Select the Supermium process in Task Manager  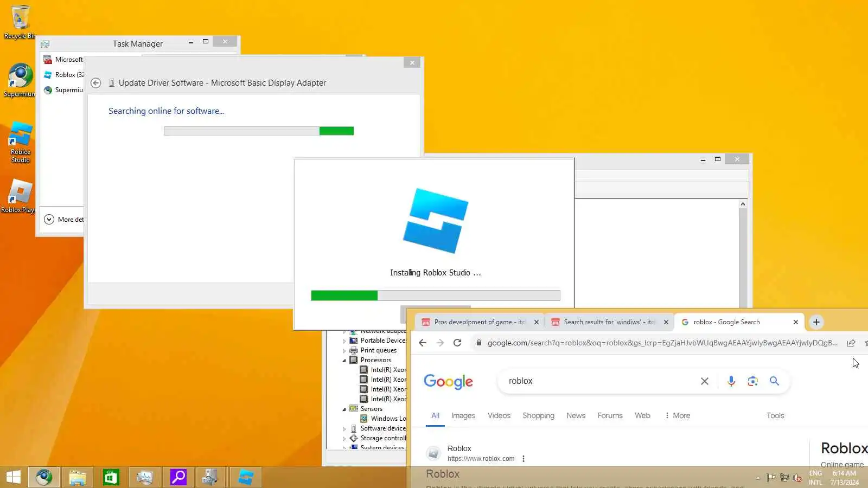(x=63, y=90)
